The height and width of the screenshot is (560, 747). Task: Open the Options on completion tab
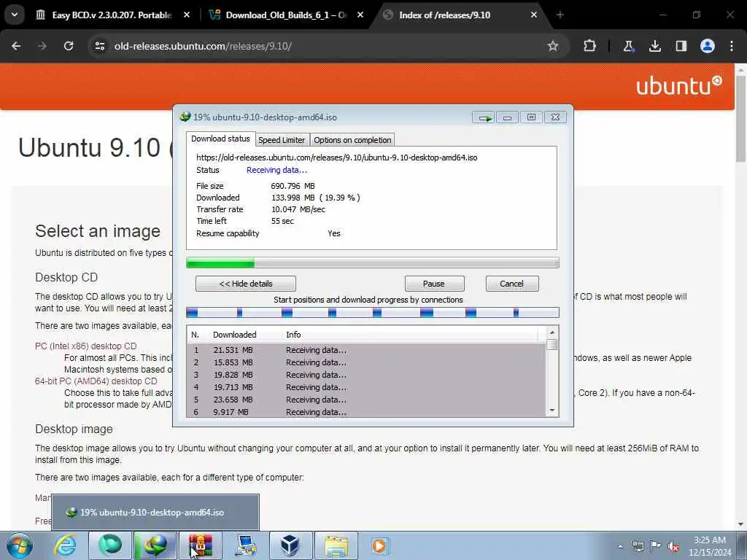352,140
